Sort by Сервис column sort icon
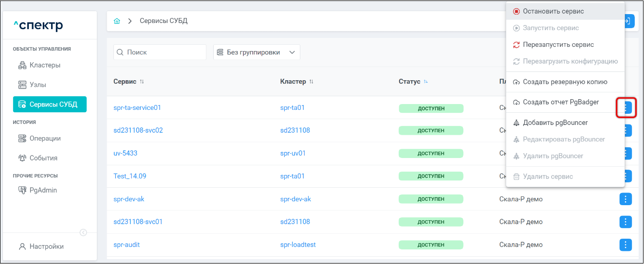This screenshot has width=644, height=264. tap(142, 82)
